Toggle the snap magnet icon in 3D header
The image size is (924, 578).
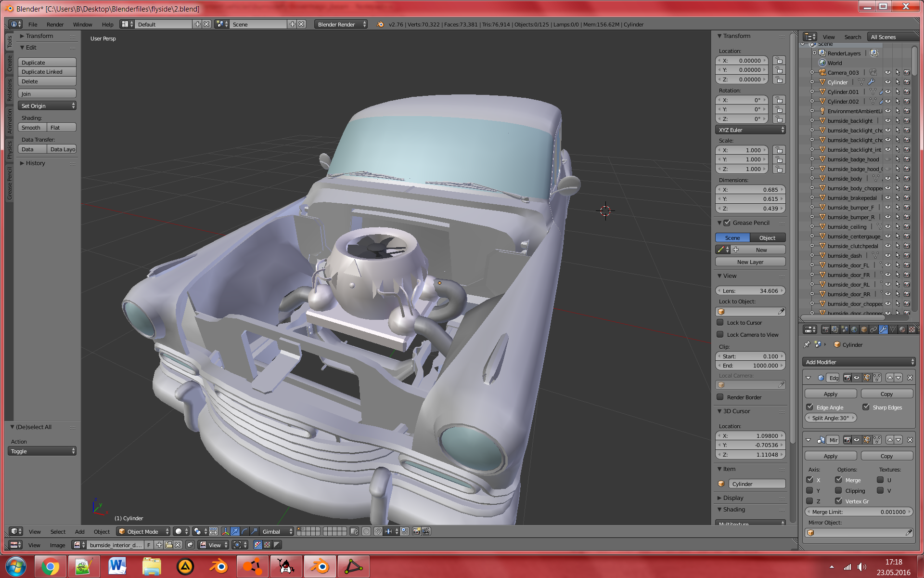[x=378, y=531]
